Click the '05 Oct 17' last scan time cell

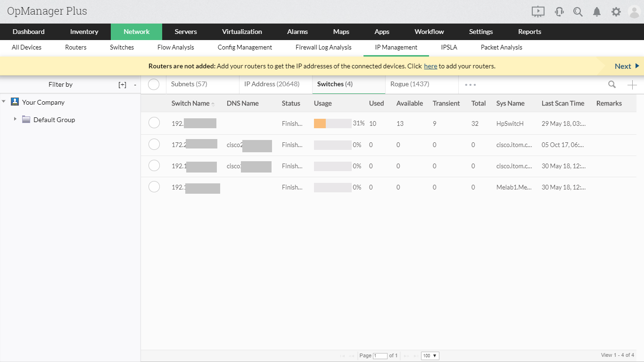pos(564,145)
